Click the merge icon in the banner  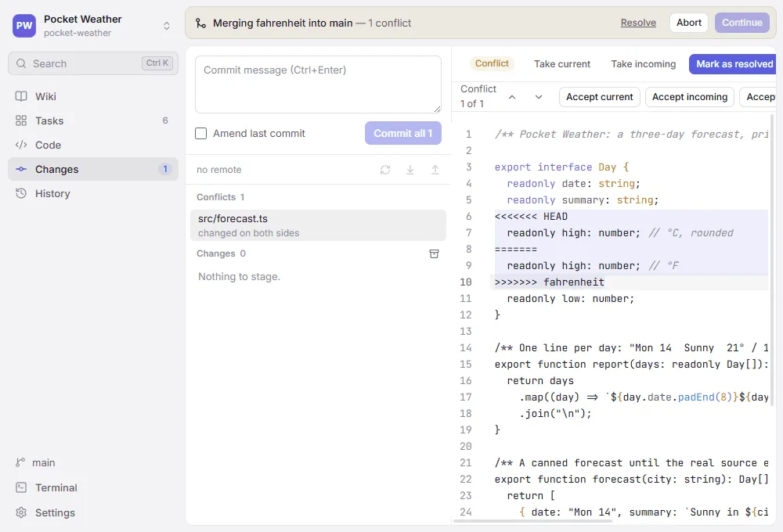[x=200, y=23]
